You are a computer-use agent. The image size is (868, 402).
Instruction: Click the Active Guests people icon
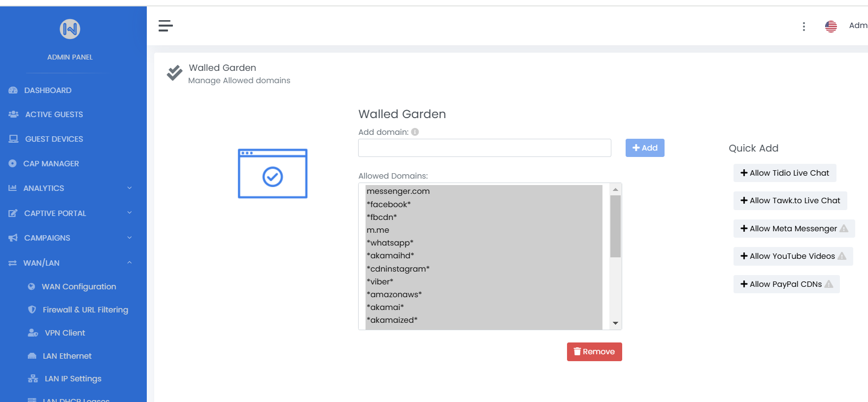[x=13, y=115]
